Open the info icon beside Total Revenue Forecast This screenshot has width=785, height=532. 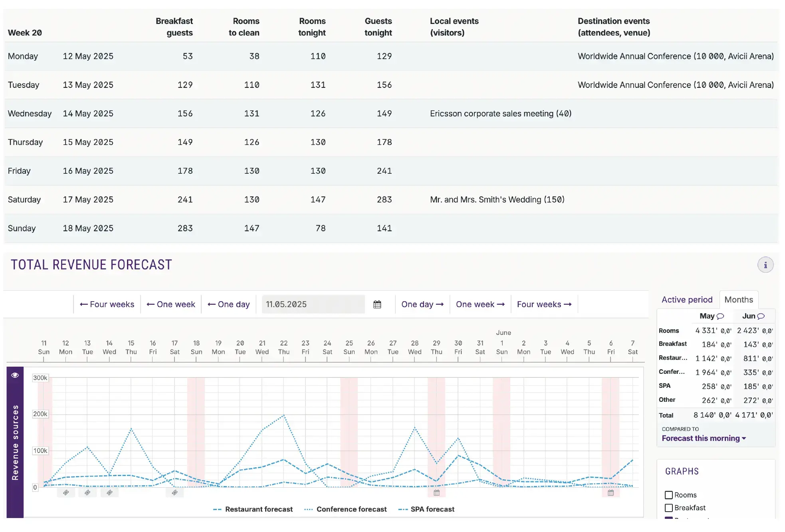[x=765, y=264]
